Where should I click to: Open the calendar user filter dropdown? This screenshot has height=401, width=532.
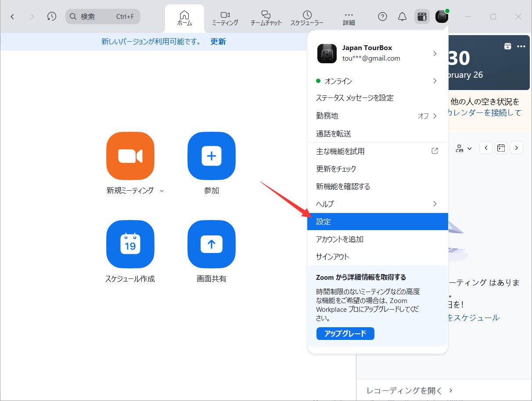(464, 148)
